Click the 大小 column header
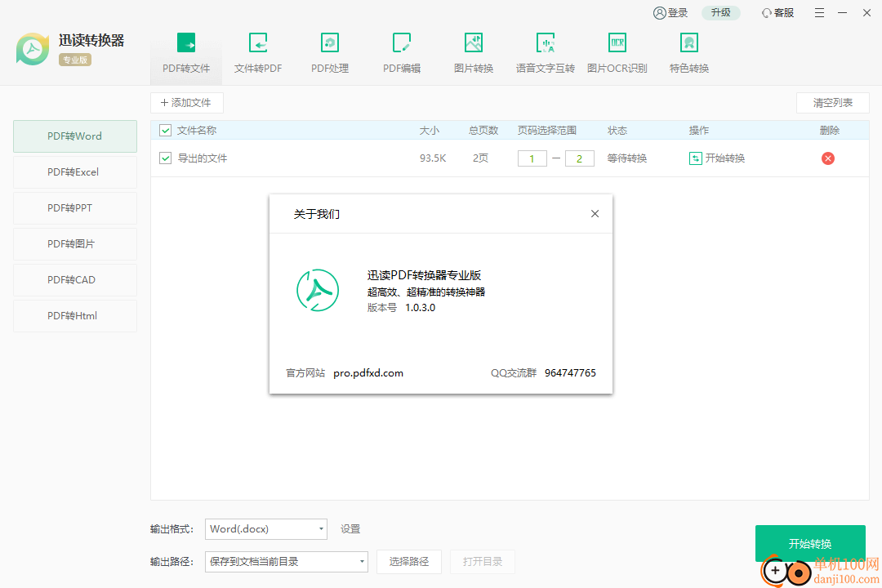This screenshot has width=882, height=588. (x=430, y=131)
